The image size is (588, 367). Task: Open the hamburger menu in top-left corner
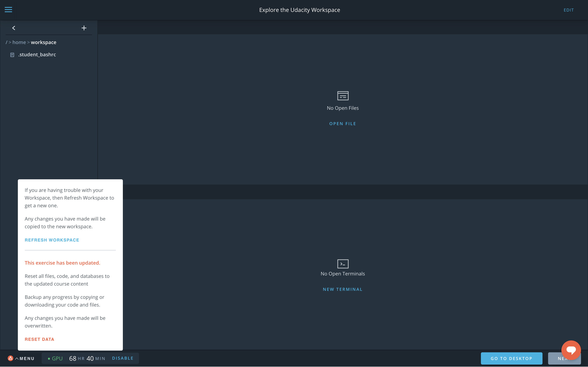9,10
